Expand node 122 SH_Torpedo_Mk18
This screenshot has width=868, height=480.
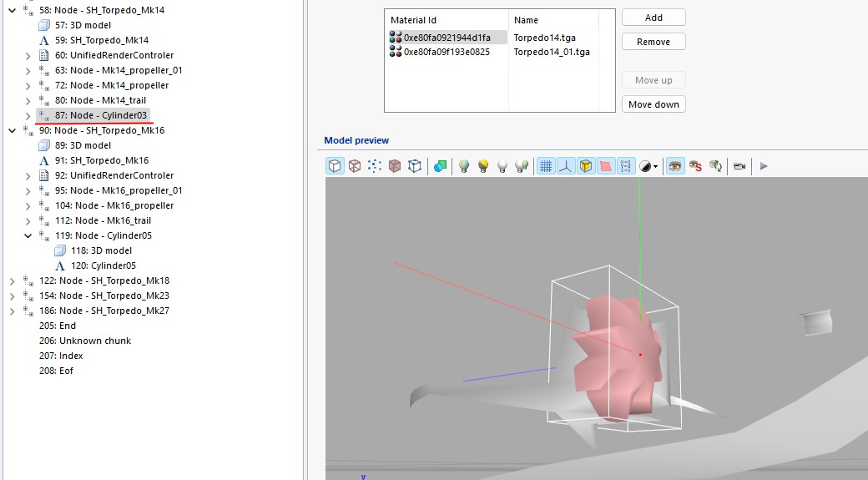pyautogui.click(x=12, y=280)
